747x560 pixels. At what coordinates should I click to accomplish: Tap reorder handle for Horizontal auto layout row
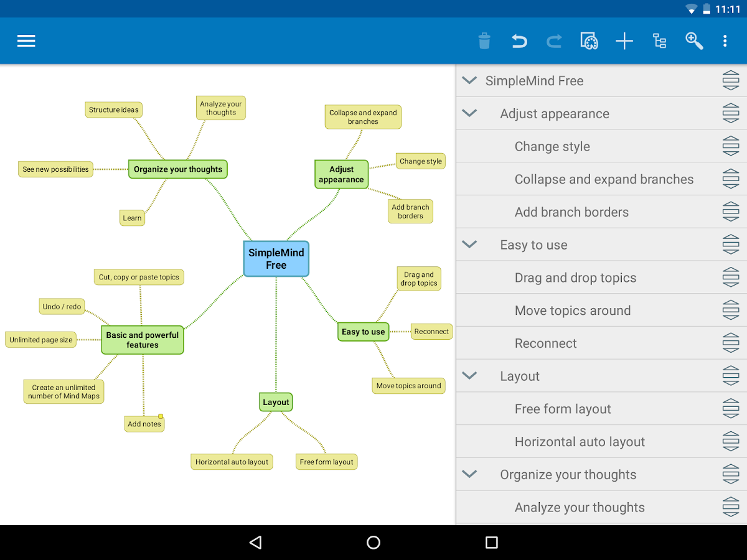(731, 442)
